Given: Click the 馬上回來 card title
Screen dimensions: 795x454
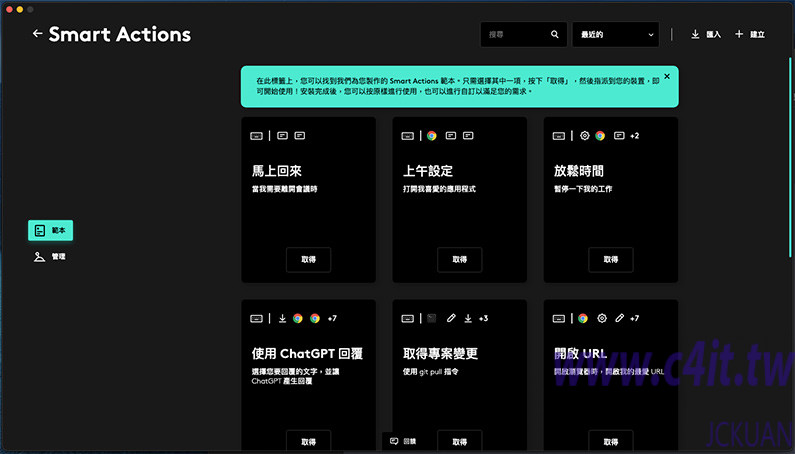Looking at the screenshot, I should [x=277, y=171].
